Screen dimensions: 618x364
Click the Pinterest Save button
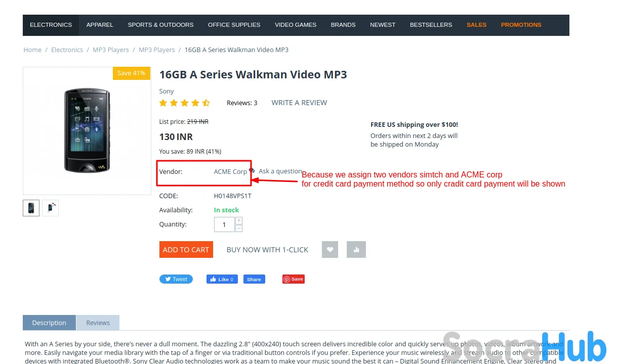294,279
